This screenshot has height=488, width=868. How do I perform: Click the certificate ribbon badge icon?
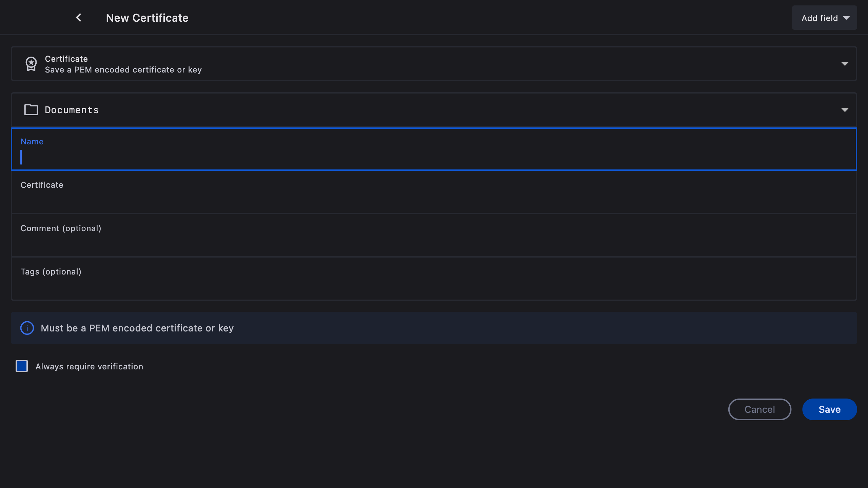[x=31, y=64]
